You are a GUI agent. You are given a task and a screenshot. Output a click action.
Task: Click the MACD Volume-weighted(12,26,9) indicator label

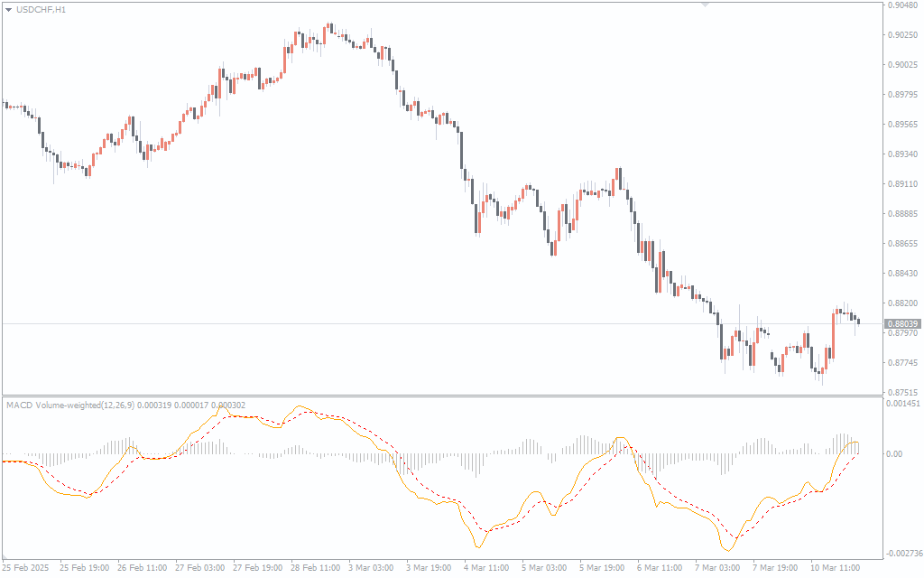[70, 406]
